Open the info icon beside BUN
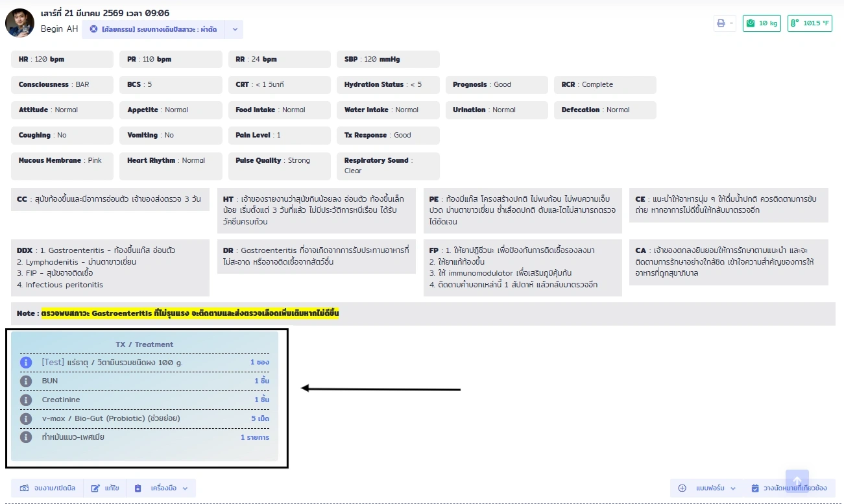The width and height of the screenshot is (844, 504). [x=26, y=381]
